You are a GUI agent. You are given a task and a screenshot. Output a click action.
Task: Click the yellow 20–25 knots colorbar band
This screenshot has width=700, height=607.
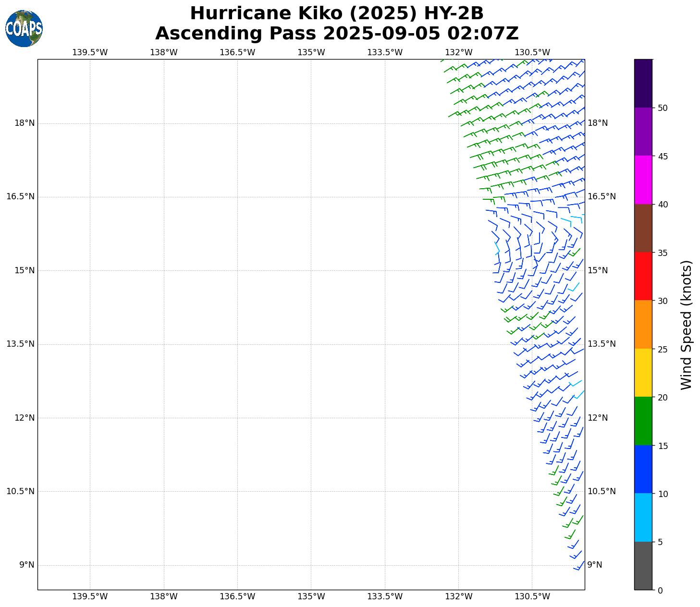click(643, 373)
